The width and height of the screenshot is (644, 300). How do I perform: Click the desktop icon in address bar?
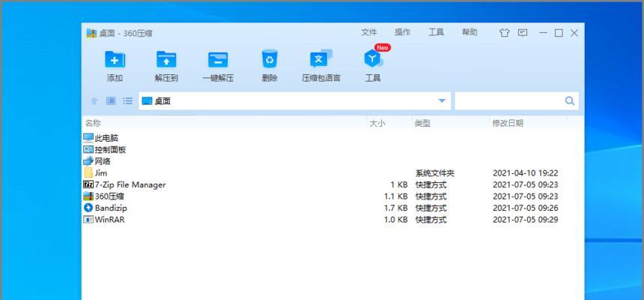click(x=147, y=100)
